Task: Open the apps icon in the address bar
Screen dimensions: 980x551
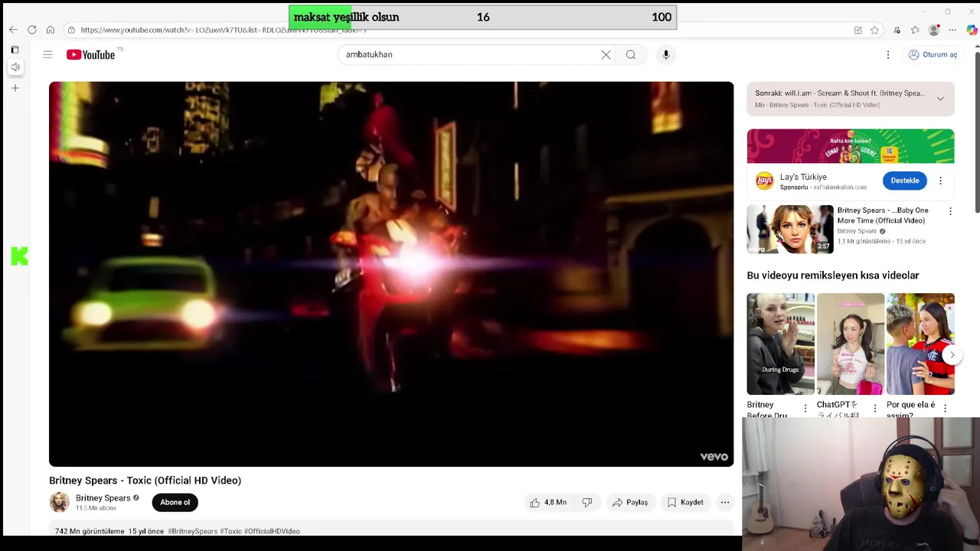Action: click(x=858, y=30)
